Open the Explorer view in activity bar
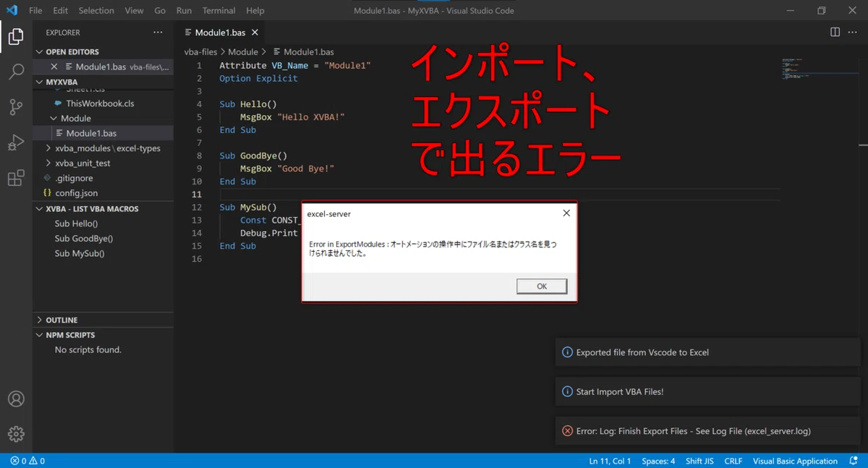This screenshot has width=868, height=468. [16, 35]
